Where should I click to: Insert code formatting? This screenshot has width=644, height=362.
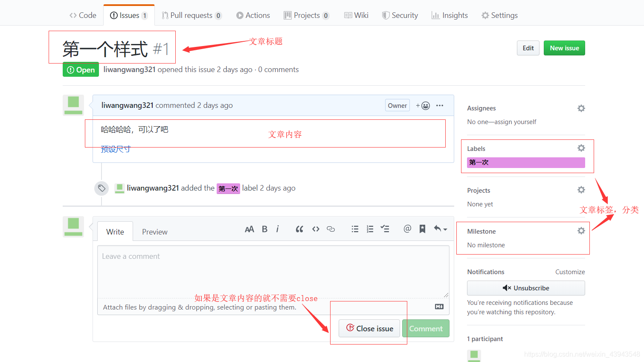tap(316, 229)
